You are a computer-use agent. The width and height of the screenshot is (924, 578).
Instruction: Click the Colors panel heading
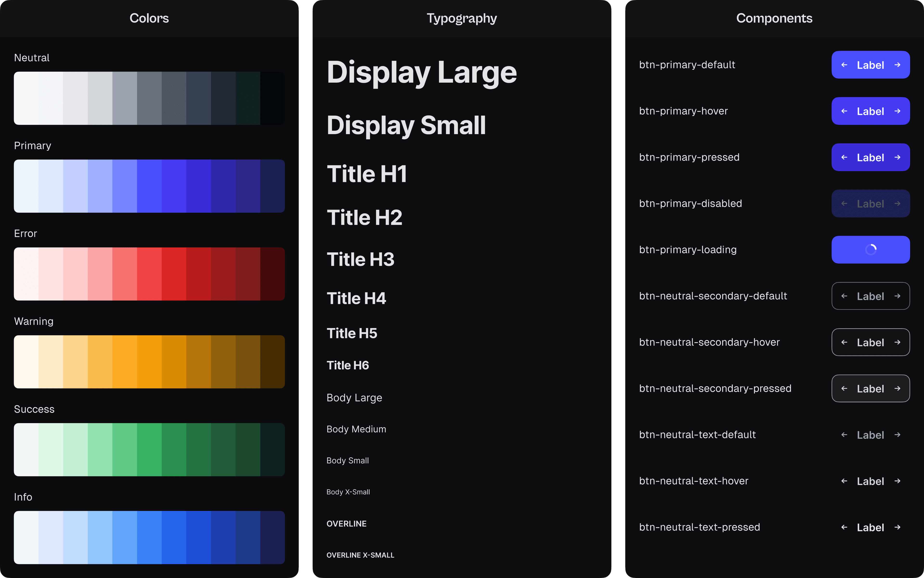tap(149, 18)
